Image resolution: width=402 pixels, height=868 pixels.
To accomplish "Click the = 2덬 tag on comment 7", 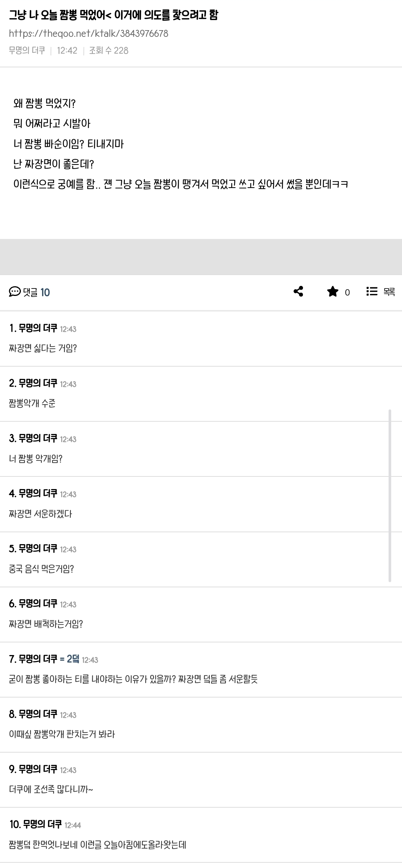I will pos(69,659).
